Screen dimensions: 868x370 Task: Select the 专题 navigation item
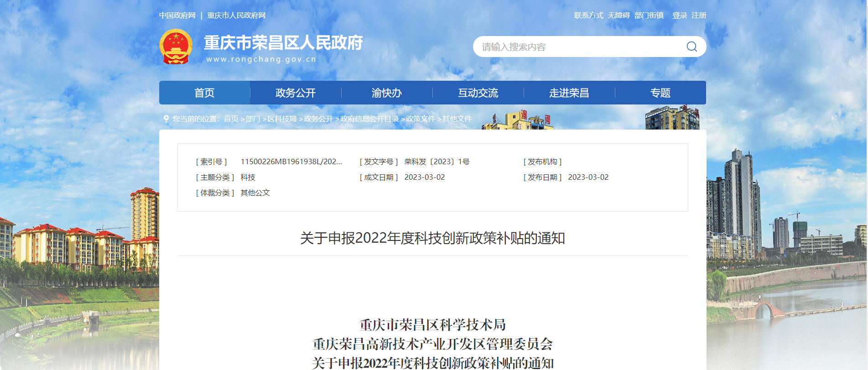pyautogui.click(x=660, y=93)
